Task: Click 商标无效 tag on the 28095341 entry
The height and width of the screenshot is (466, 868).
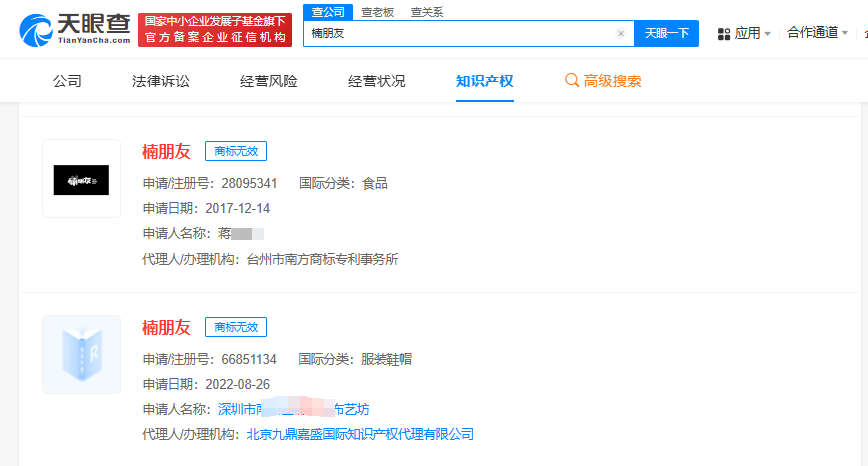Action: pyautogui.click(x=236, y=151)
